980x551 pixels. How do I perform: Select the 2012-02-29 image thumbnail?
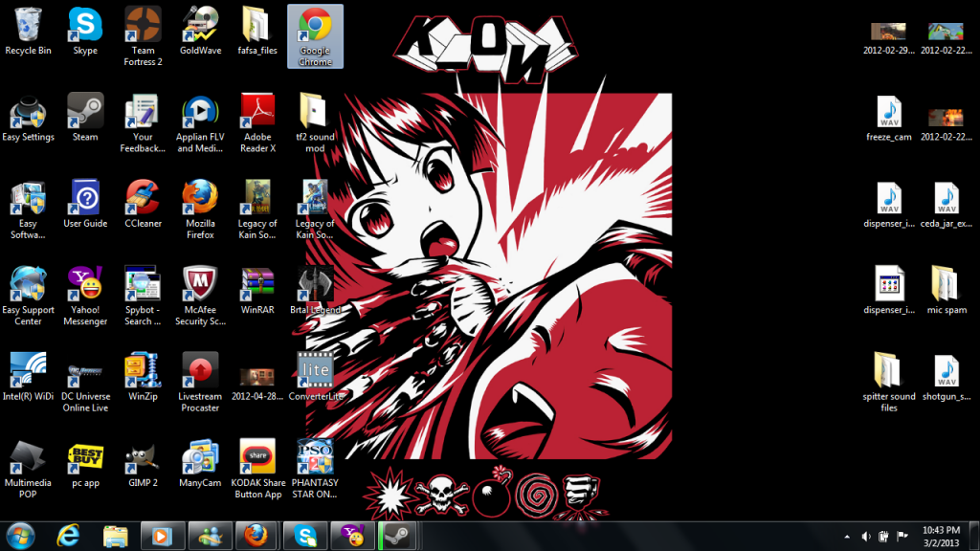(x=889, y=37)
